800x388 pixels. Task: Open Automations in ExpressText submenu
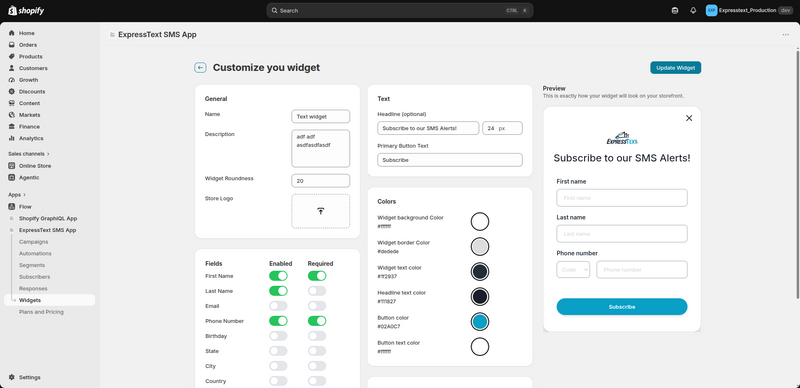tap(35, 254)
